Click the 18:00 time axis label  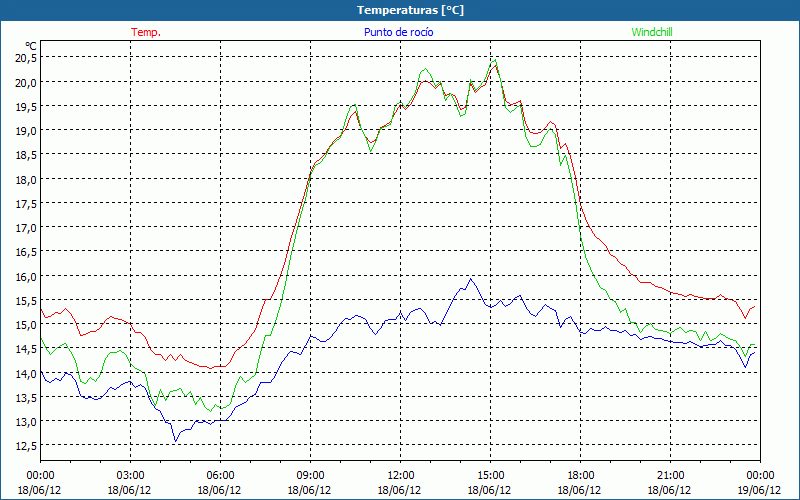pyautogui.click(x=580, y=476)
